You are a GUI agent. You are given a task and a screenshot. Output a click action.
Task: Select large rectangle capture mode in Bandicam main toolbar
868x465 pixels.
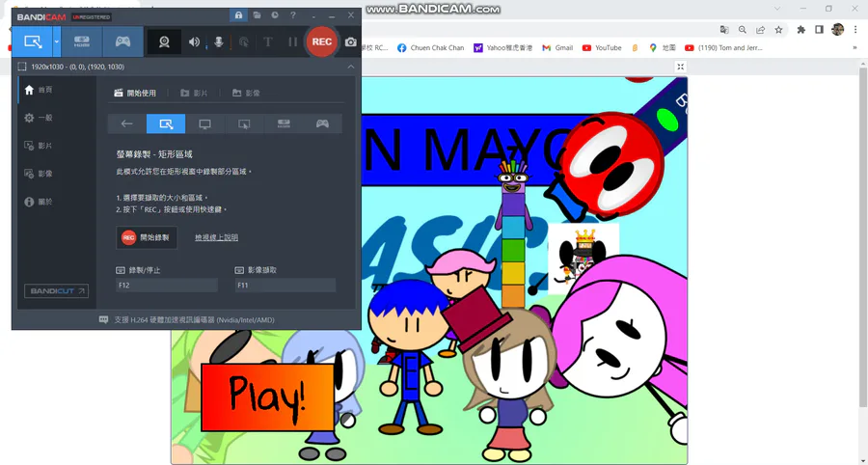pos(33,41)
